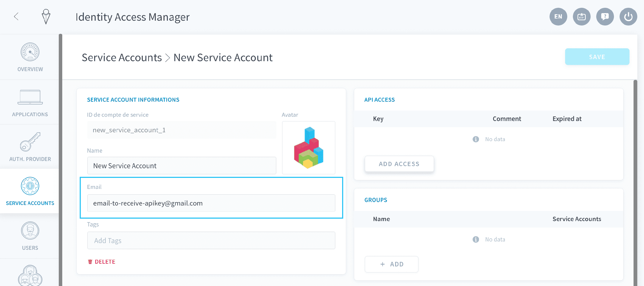The height and width of the screenshot is (286, 644).
Task: Open the groups sidebar icon below Users
Action: tap(30, 275)
